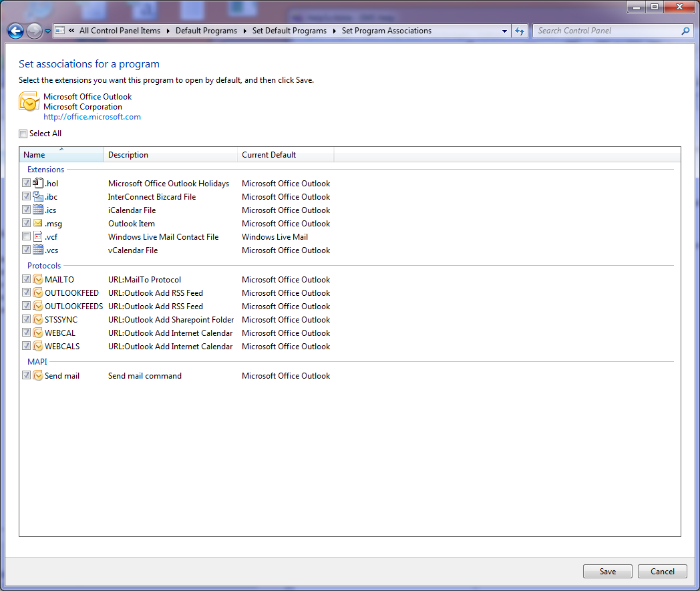The image size is (700, 591).
Task: Check the .vcf extension checkbox
Action: pyautogui.click(x=26, y=236)
